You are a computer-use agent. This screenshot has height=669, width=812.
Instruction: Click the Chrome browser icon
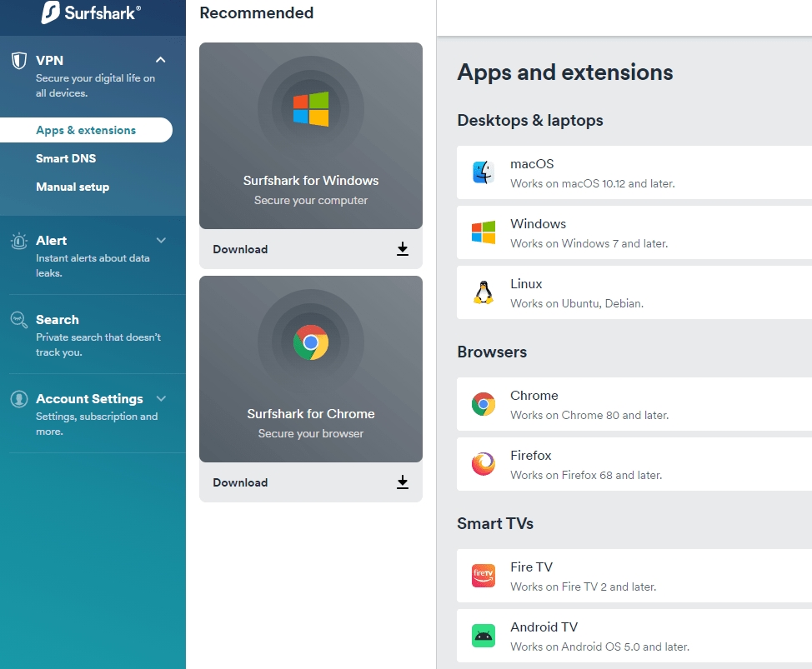[483, 404]
